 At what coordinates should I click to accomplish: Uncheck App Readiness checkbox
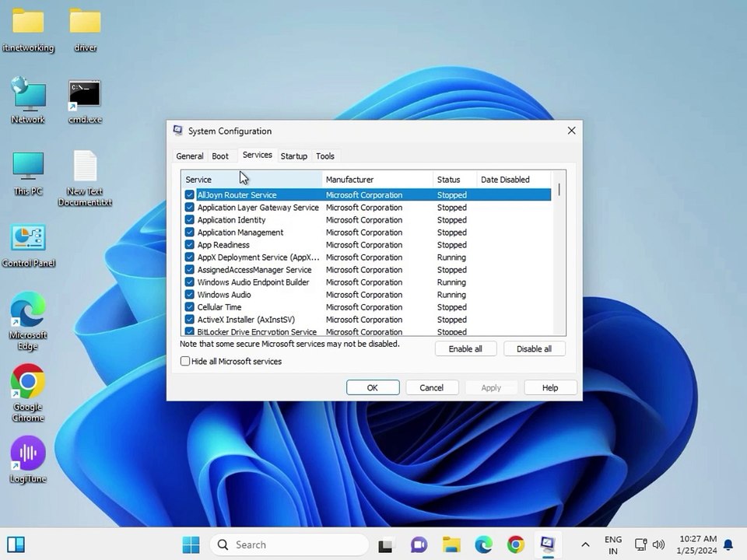(190, 244)
